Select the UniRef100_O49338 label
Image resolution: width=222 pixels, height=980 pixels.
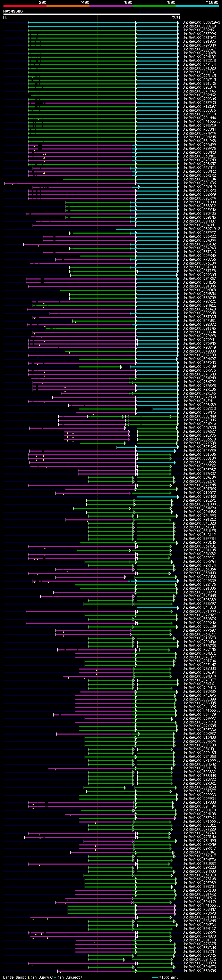coord(199,351)
